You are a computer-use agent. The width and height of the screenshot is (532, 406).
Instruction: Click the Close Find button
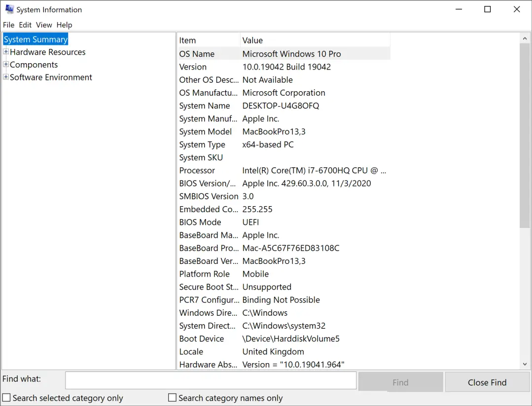[x=487, y=382]
